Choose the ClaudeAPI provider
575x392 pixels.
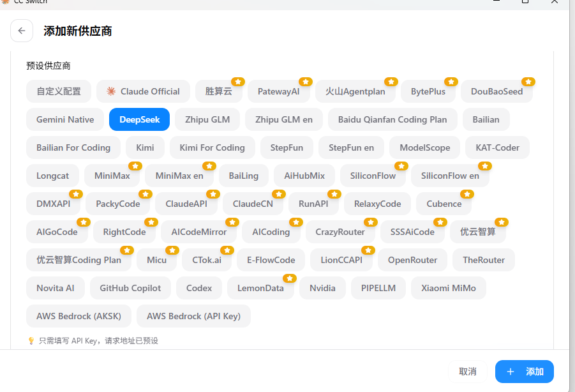tap(186, 204)
